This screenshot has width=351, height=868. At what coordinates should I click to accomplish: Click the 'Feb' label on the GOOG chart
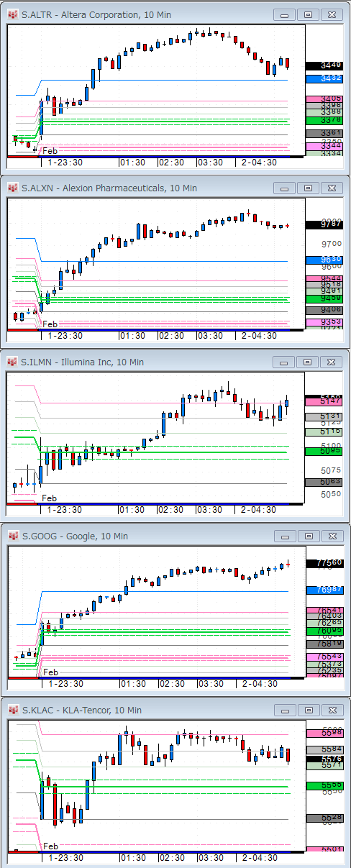point(50,672)
